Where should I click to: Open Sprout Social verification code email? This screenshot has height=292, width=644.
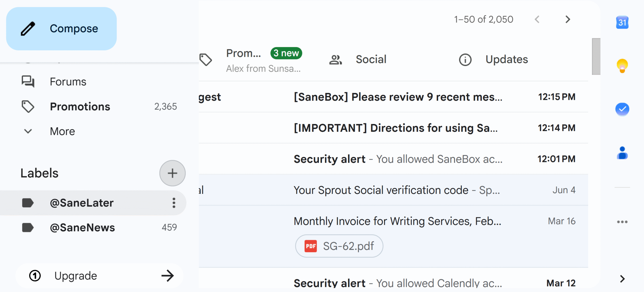coord(393,190)
